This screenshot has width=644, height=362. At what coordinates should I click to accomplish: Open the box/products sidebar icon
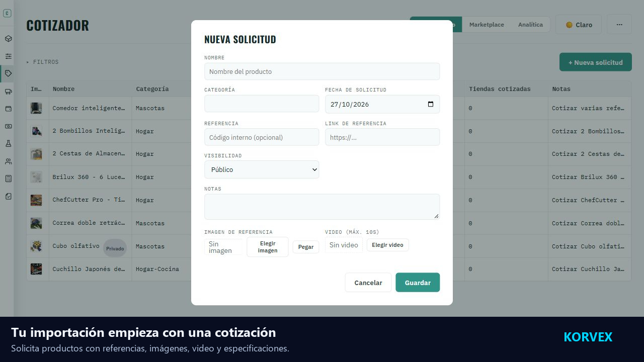pyautogui.click(x=8, y=39)
